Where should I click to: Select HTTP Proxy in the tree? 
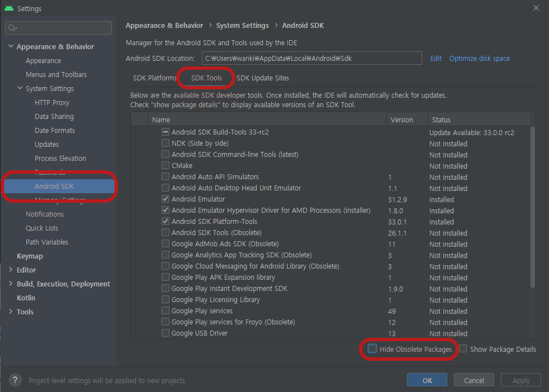[x=52, y=102]
